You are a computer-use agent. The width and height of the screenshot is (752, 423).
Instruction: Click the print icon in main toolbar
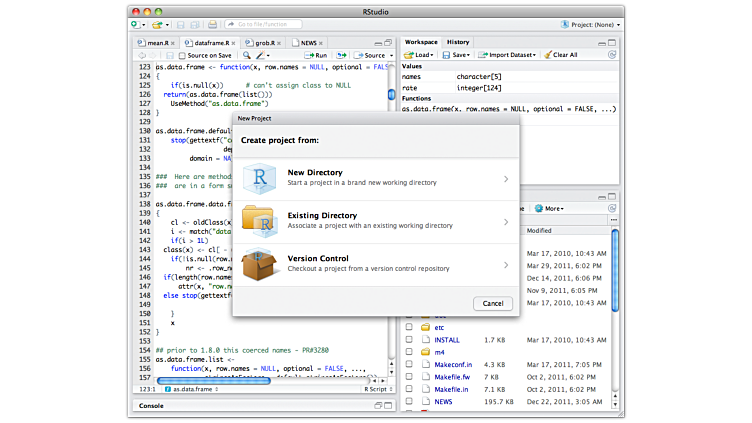212,23
